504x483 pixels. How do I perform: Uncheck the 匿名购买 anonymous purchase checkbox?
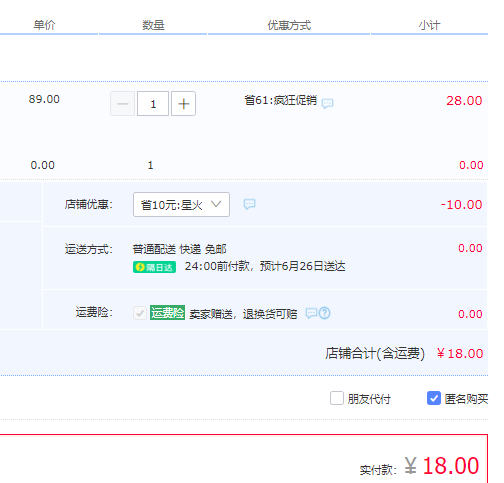(x=434, y=398)
